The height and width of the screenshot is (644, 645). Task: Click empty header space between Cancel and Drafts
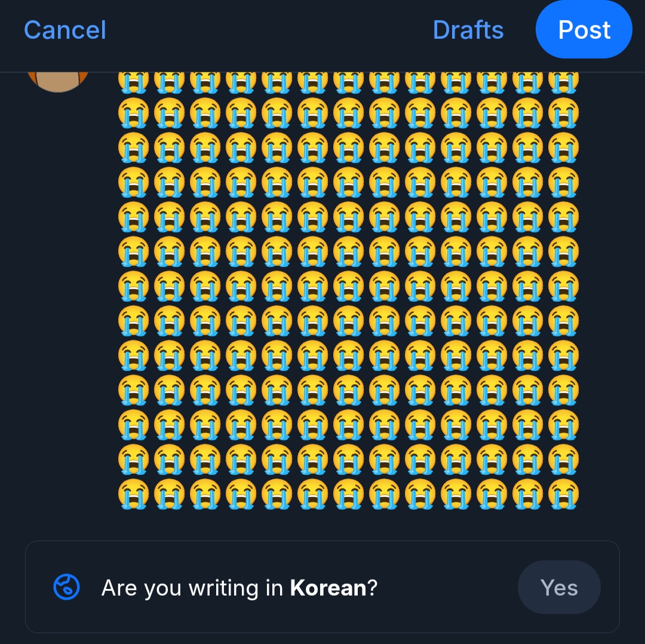pos(269,30)
